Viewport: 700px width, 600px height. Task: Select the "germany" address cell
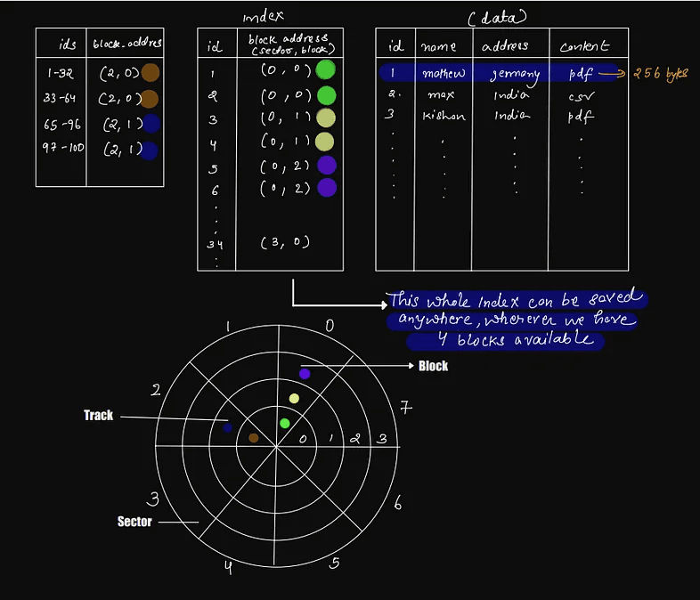515,74
